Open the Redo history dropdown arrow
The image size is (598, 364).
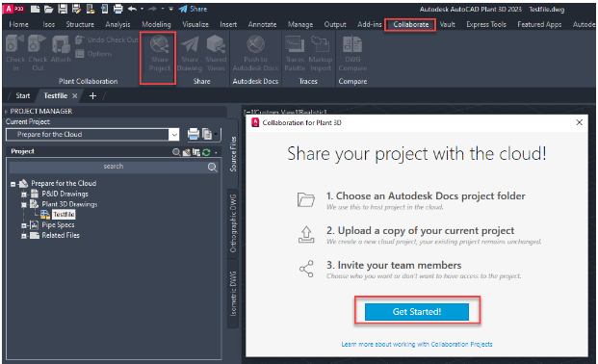pyautogui.click(x=163, y=9)
